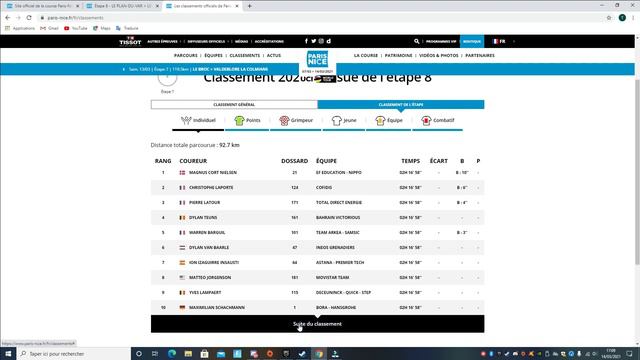
Task: Click rider Magnus Cort Nielsen
Action: pos(213,173)
